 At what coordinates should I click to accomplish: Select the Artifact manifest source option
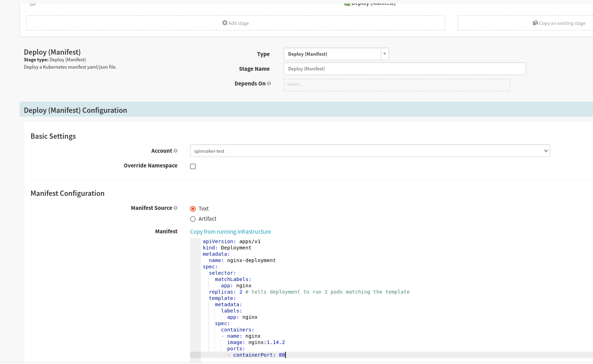point(193,219)
